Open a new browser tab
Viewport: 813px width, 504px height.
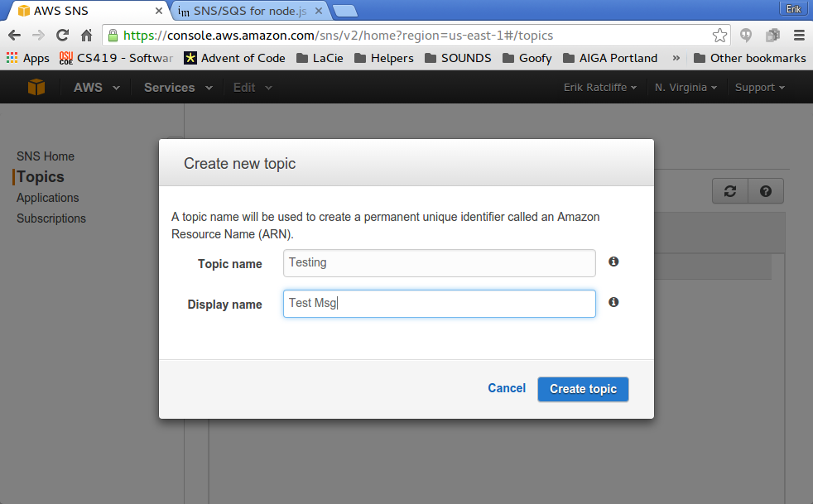pyautogui.click(x=344, y=11)
